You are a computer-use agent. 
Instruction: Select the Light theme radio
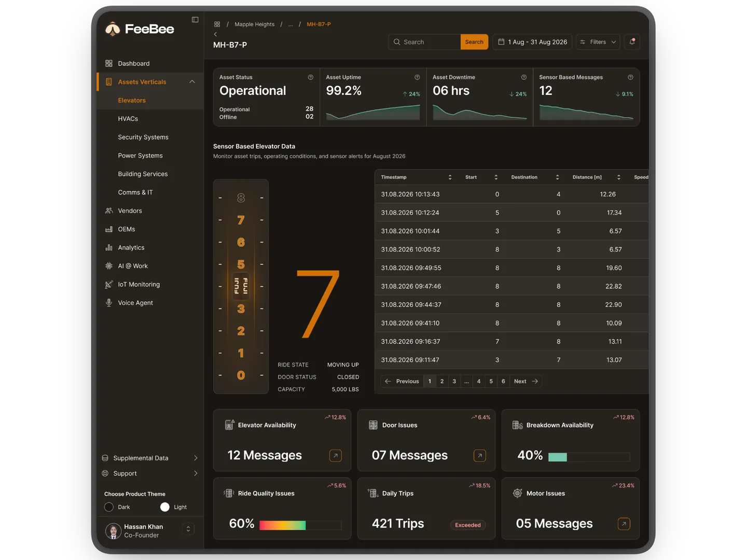click(x=165, y=507)
